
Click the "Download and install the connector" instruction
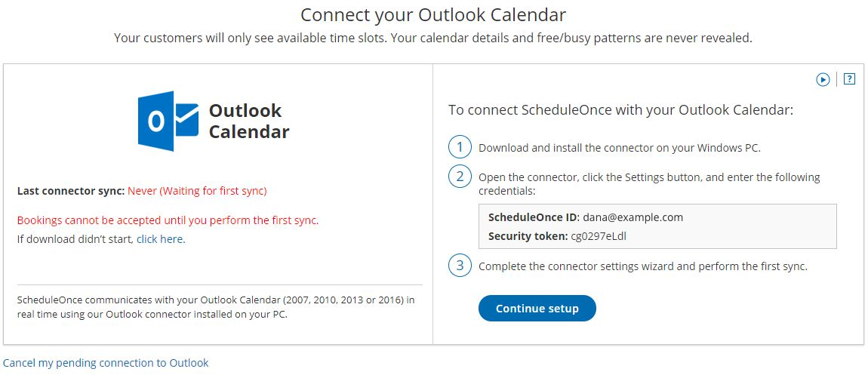tap(619, 148)
